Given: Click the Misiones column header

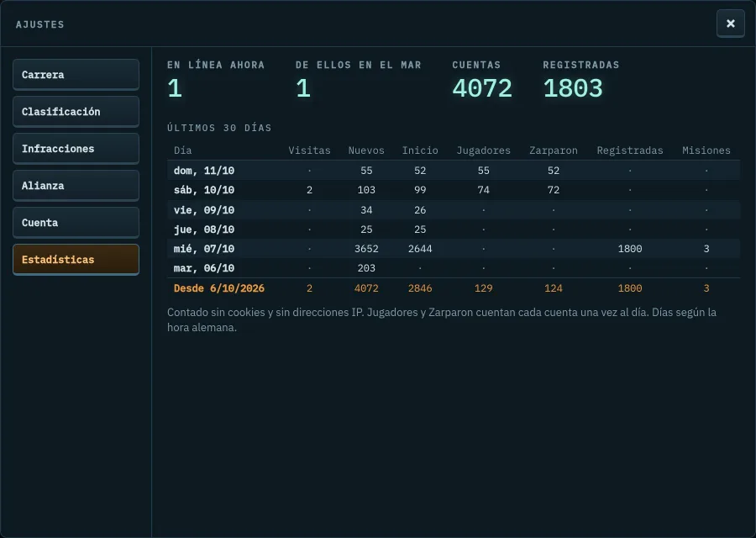Looking at the screenshot, I should [x=706, y=150].
